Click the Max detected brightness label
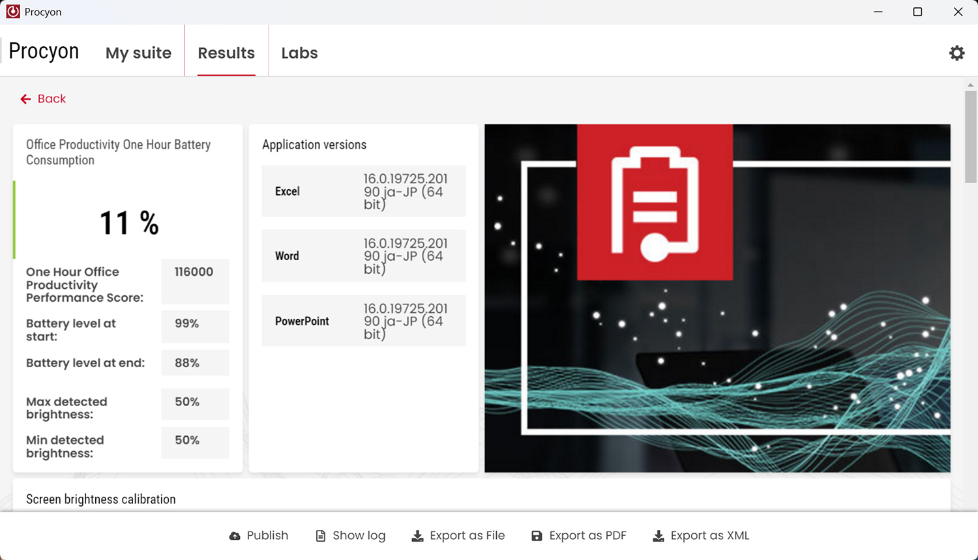 click(x=67, y=408)
